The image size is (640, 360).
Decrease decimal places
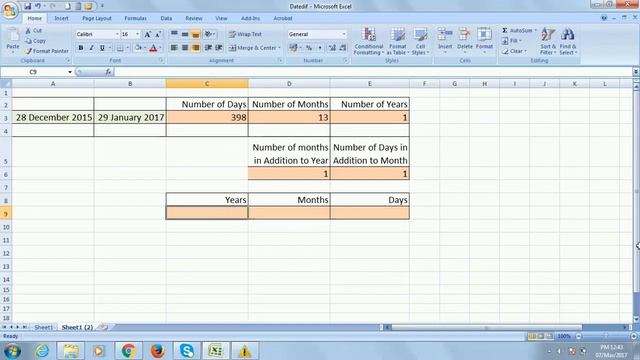[x=343, y=48]
